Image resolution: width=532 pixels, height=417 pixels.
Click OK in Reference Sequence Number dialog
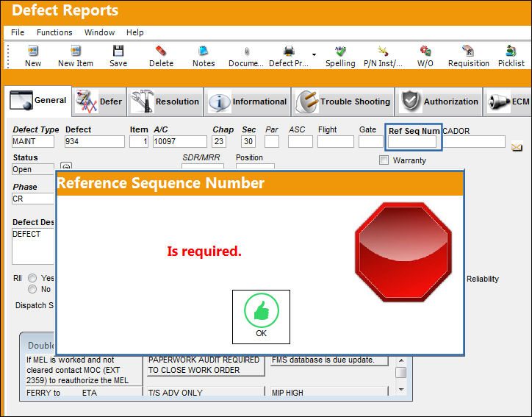click(x=261, y=316)
